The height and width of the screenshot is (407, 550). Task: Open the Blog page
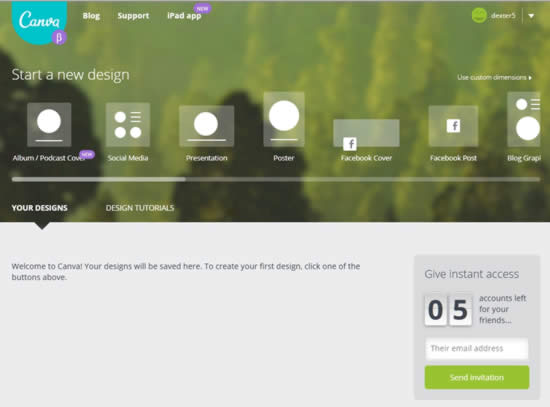91,16
